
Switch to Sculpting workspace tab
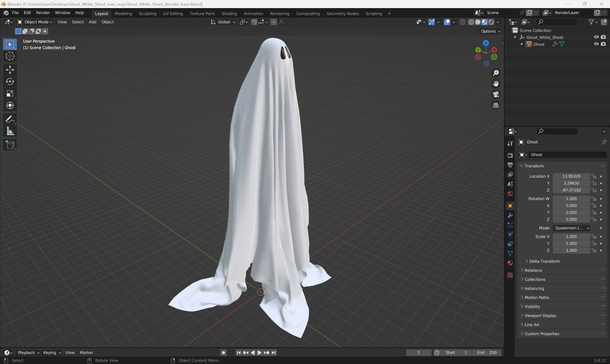pyautogui.click(x=148, y=14)
